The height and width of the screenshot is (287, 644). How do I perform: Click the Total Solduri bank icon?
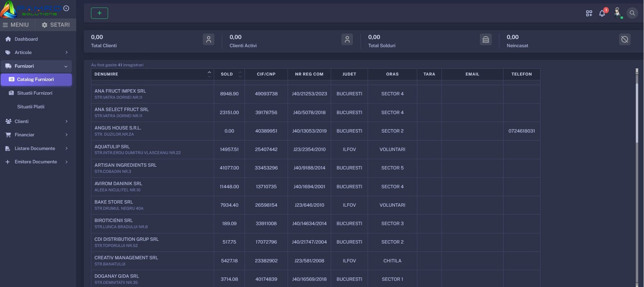(485, 39)
